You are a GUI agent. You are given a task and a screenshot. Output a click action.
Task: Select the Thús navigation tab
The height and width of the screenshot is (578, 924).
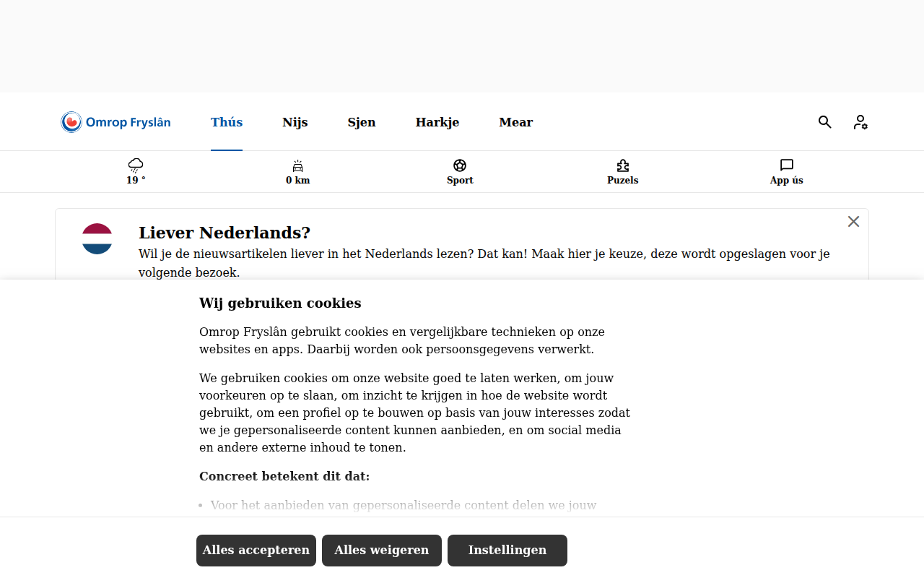point(227,122)
